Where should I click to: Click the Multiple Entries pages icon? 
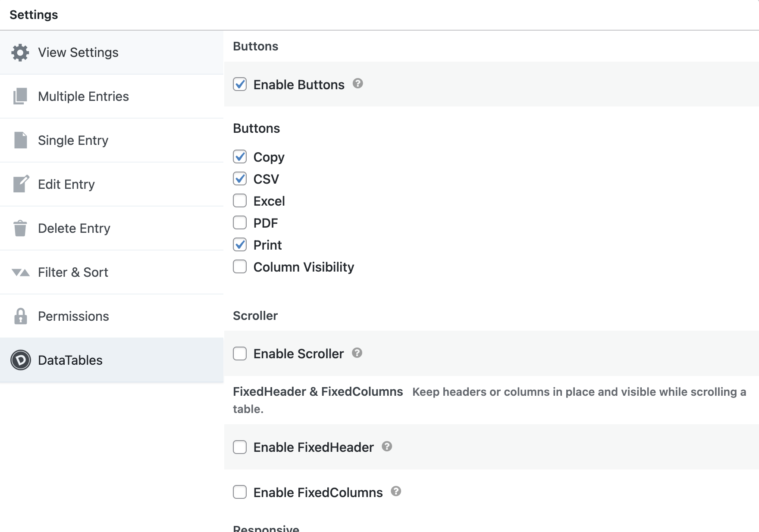coord(20,97)
